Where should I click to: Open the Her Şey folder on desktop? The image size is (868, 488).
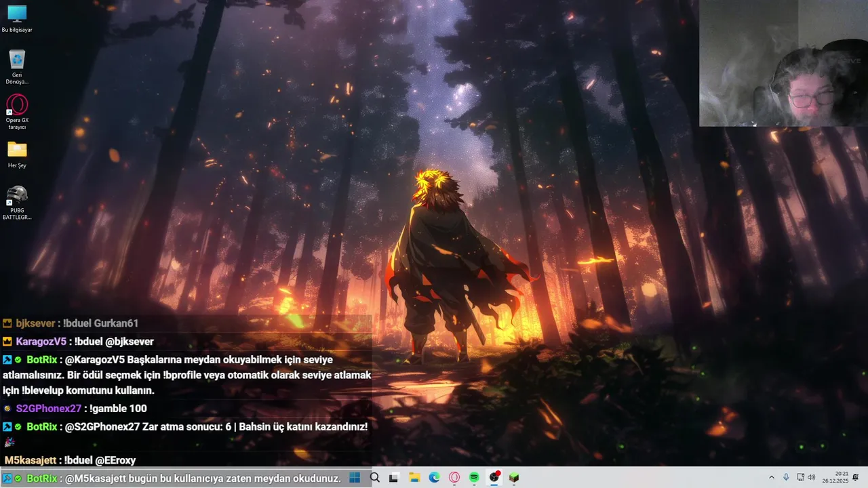pyautogui.click(x=17, y=155)
